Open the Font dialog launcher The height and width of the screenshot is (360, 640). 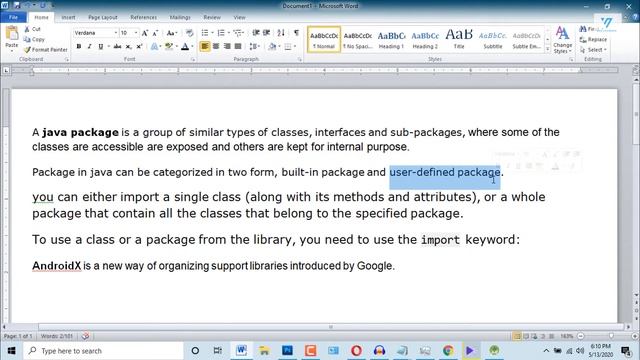point(193,60)
